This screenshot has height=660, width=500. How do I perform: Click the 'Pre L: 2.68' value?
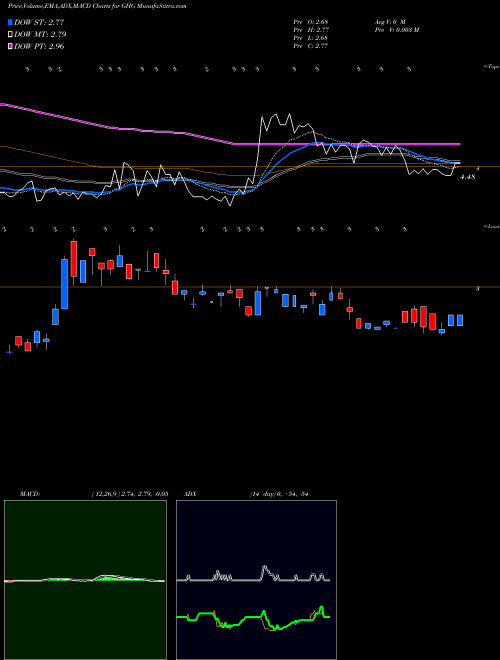point(311,38)
